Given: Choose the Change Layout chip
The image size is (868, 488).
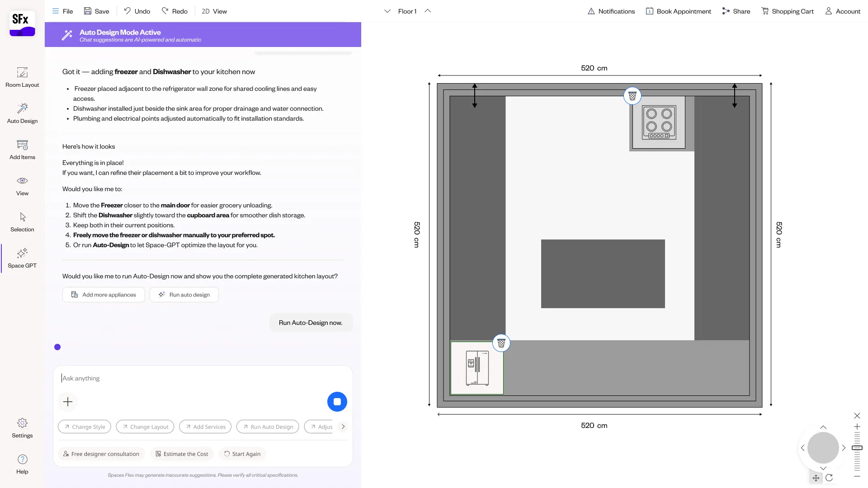Looking at the screenshot, I should 145,427.
